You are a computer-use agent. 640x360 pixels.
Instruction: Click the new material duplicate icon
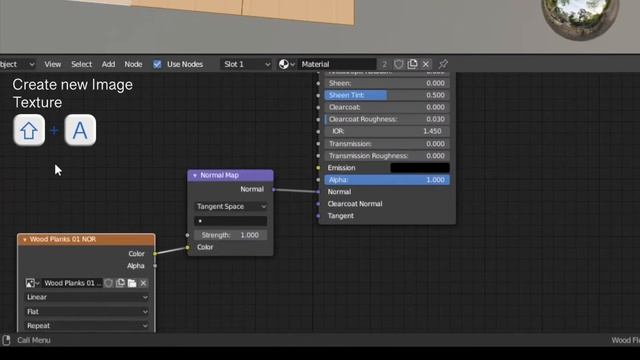[412, 64]
